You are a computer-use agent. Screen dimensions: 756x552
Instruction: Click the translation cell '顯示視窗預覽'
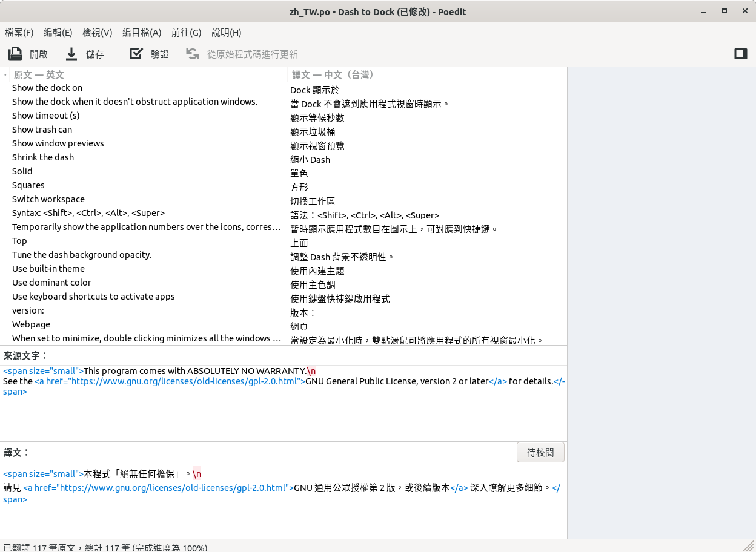coord(317,145)
